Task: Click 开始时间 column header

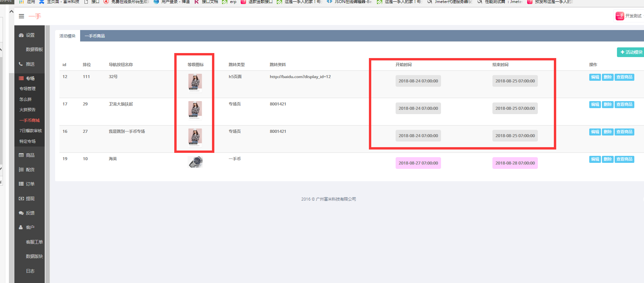Action: [x=404, y=65]
